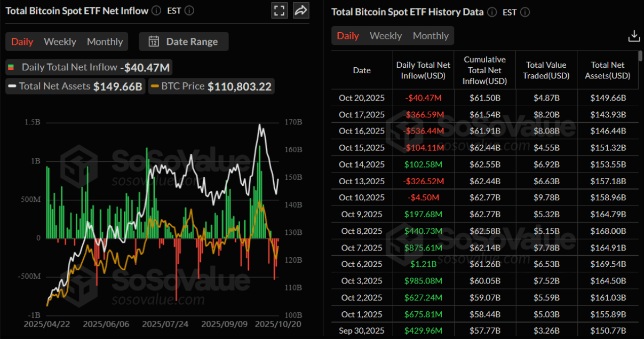Select Weekly tab in history table

tap(386, 36)
